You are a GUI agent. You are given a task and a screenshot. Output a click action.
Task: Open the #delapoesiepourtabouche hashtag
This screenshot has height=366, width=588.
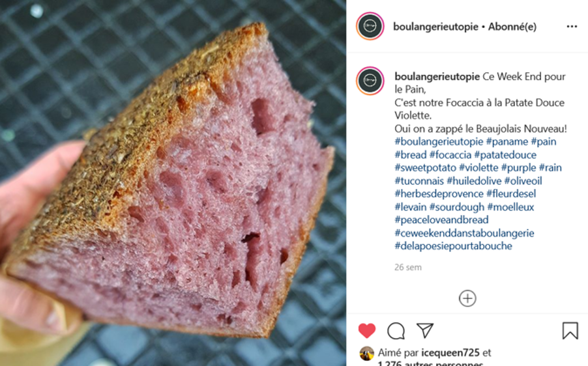point(453,246)
